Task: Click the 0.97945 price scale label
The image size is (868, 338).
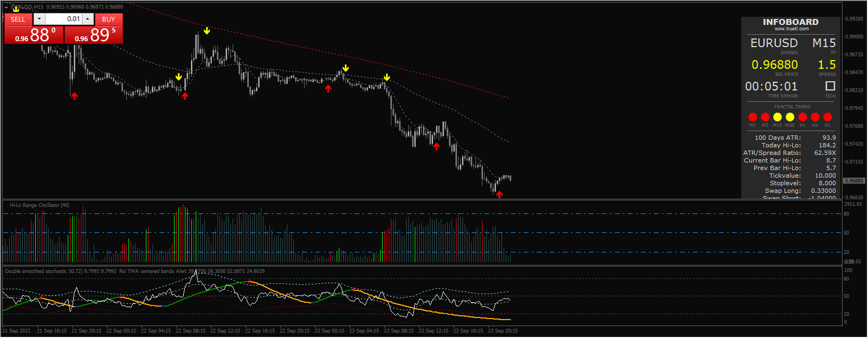Action: (x=854, y=108)
